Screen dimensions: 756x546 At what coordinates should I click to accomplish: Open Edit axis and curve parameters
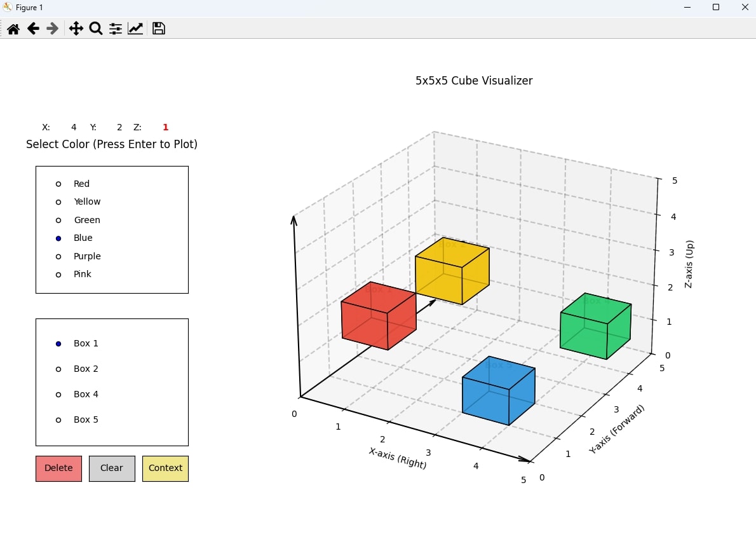pos(135,29)
